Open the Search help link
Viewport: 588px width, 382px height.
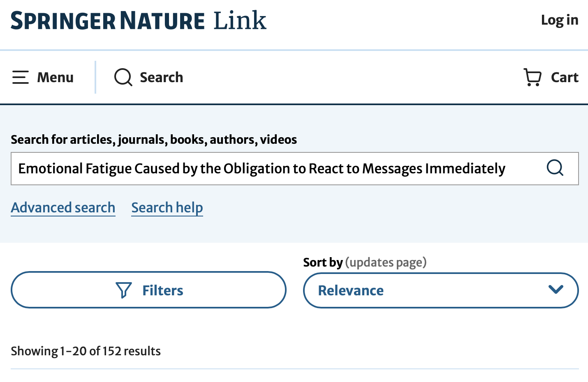click(167, 208)
